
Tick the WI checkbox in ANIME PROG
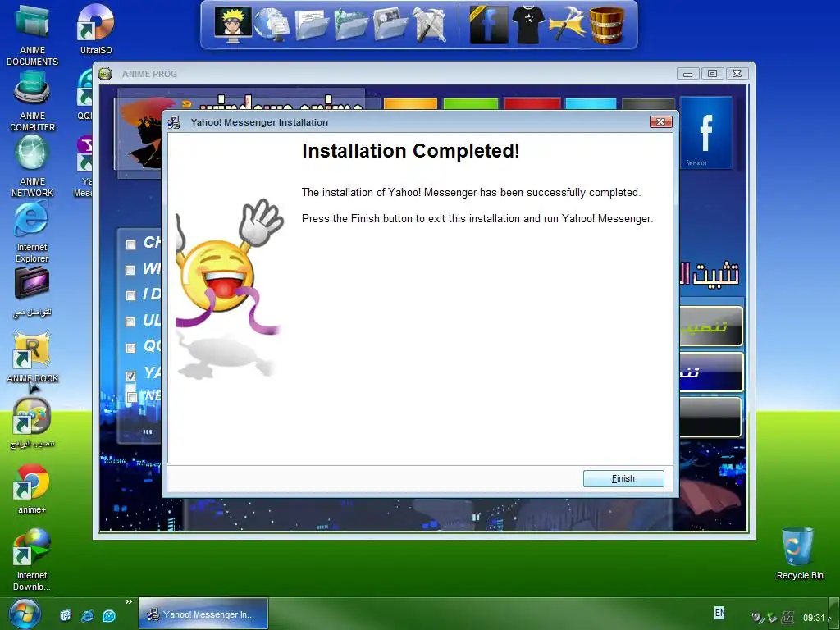point(130,270)
